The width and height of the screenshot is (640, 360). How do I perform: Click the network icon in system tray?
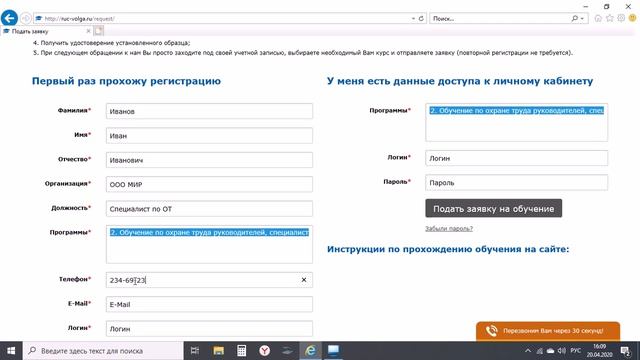[540, 351]
